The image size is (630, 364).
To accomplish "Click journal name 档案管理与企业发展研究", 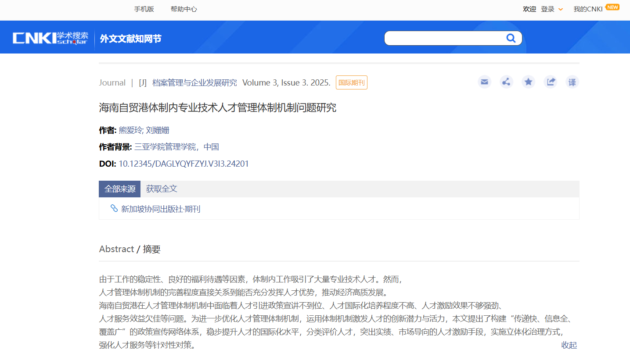I will tap(194, 82).
